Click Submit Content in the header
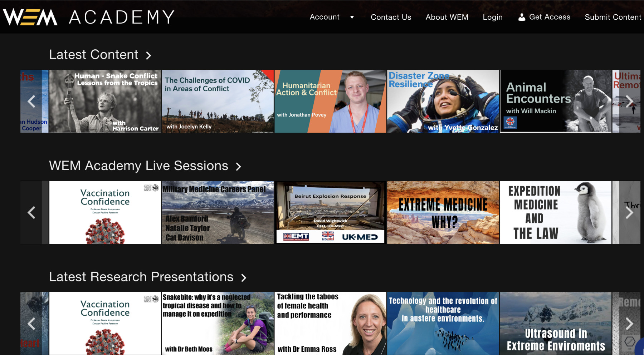 (613, 17)
